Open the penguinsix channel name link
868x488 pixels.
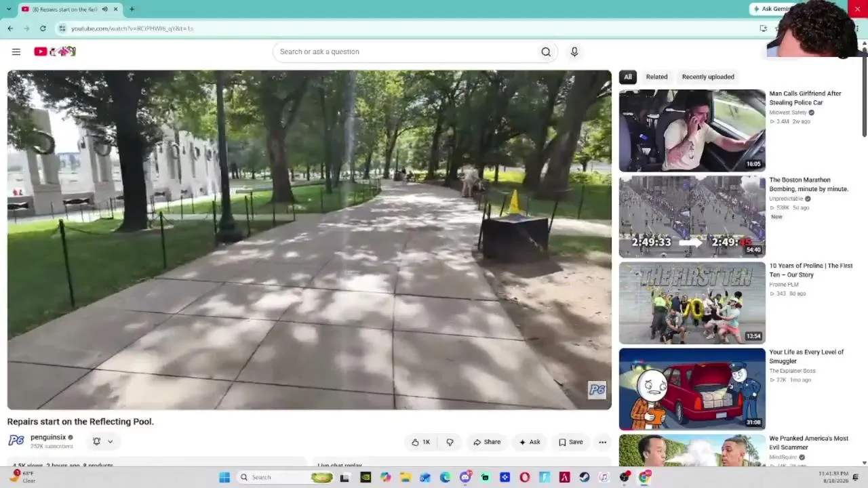tap(48, 437)
